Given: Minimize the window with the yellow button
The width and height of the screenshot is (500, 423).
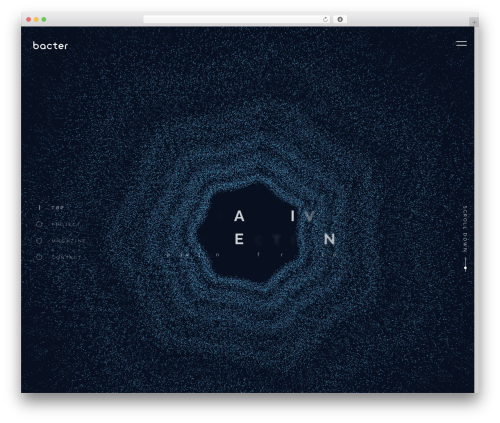Looking at the screenshot, I should click(x=36, y=19).
